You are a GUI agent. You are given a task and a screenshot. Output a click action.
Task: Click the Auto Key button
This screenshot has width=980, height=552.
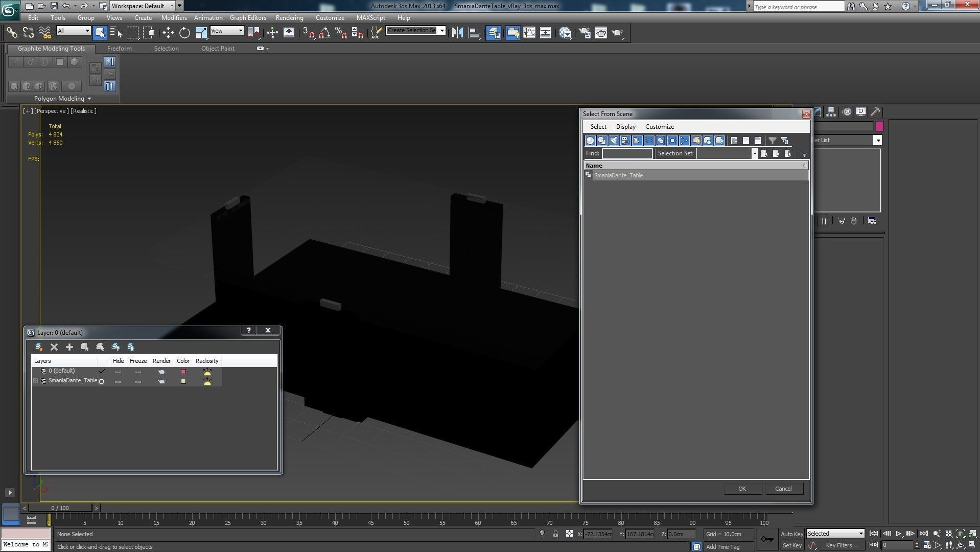pos(792,534)
